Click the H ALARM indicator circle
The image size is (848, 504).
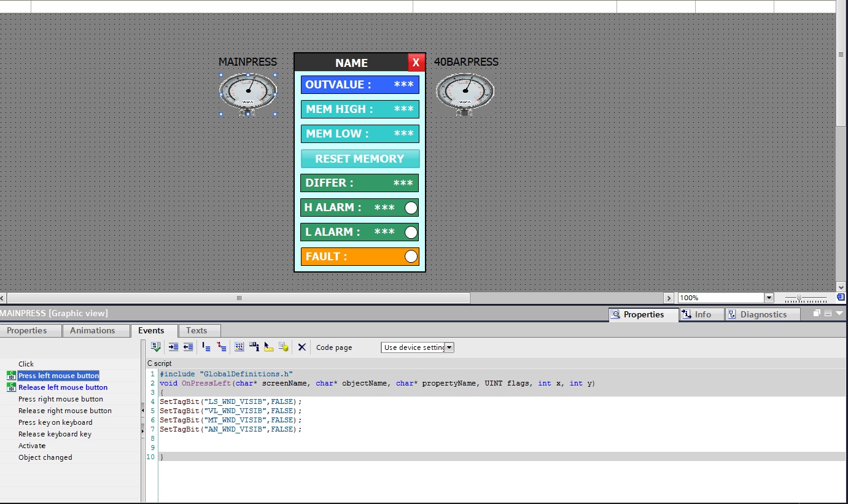(x=411, y=207)
